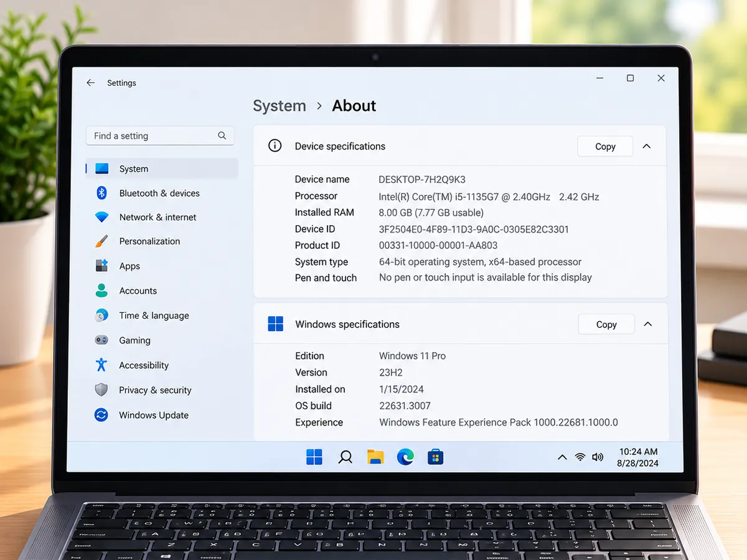This screenshot has width=747, height=560.
Task: Click the search magnifier in Find a setting
Action: [x=222, y=136]
